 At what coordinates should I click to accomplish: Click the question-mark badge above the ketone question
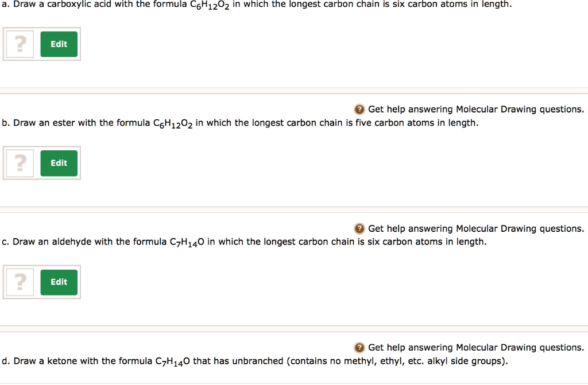[359, 347]
